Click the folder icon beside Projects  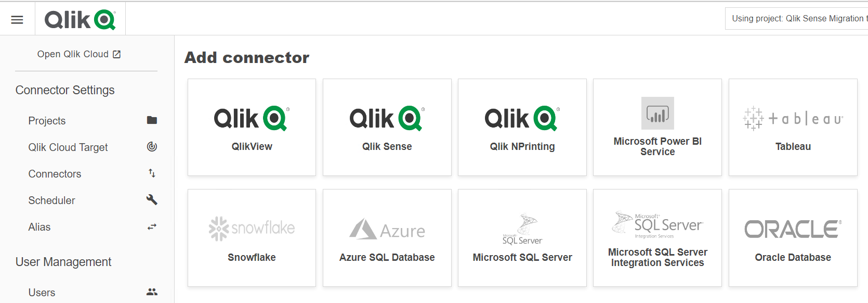point(151,120)
